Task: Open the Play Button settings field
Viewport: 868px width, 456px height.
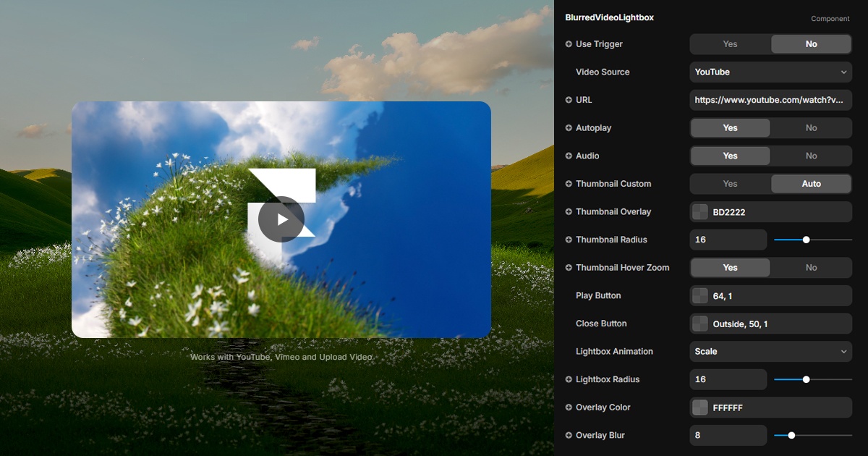Action: coord(770,296)
